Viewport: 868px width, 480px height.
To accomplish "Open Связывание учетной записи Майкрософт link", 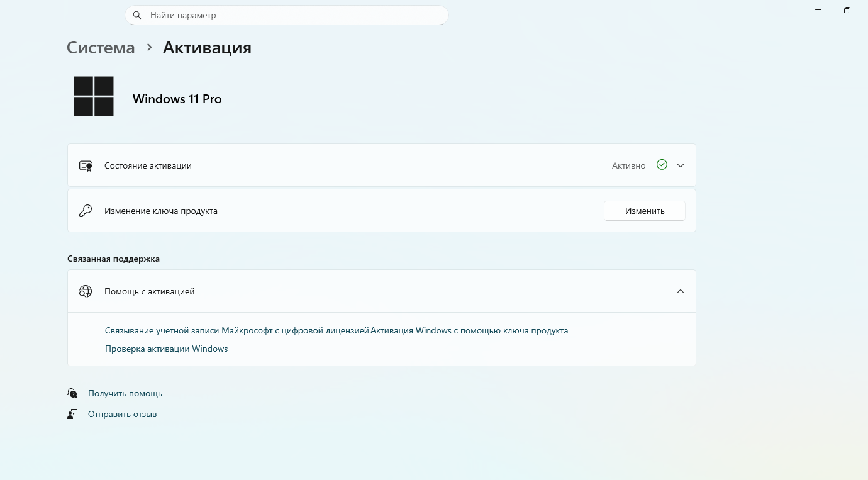I will (237, 330).
